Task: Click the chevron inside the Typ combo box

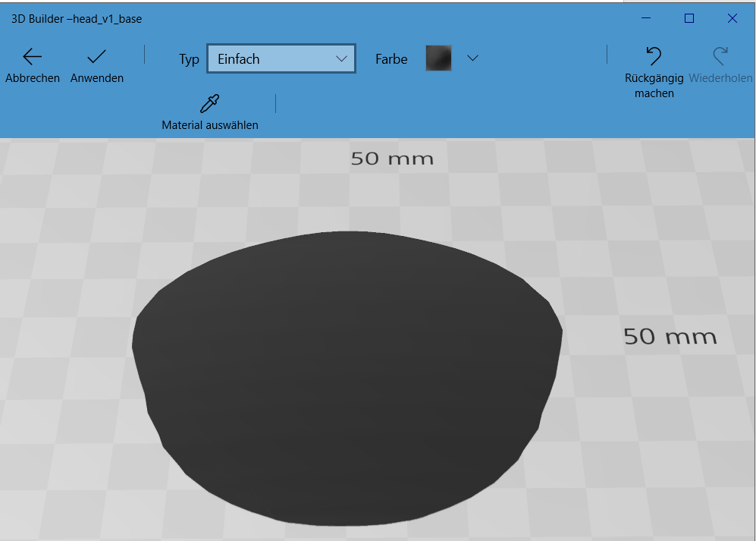Action: [341, 59]
